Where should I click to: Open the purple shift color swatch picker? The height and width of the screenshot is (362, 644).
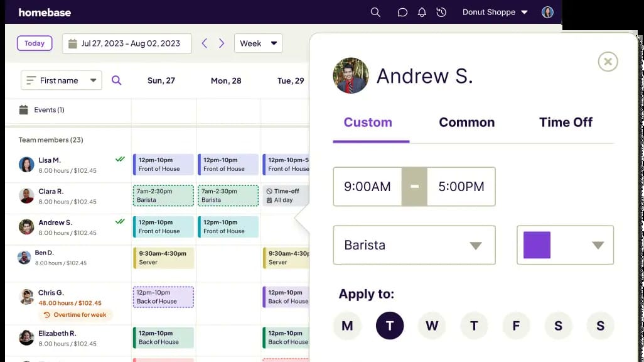point(565,245)
